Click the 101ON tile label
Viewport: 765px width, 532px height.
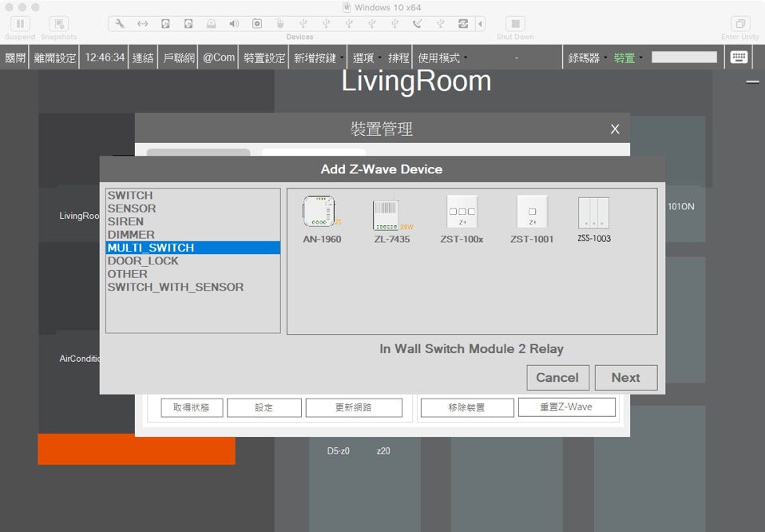681,206
